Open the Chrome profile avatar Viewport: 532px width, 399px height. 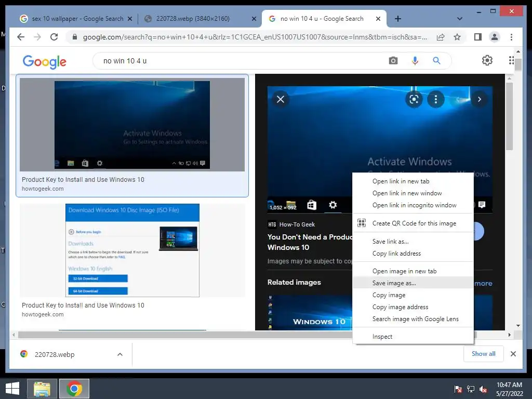pos(495,37)
